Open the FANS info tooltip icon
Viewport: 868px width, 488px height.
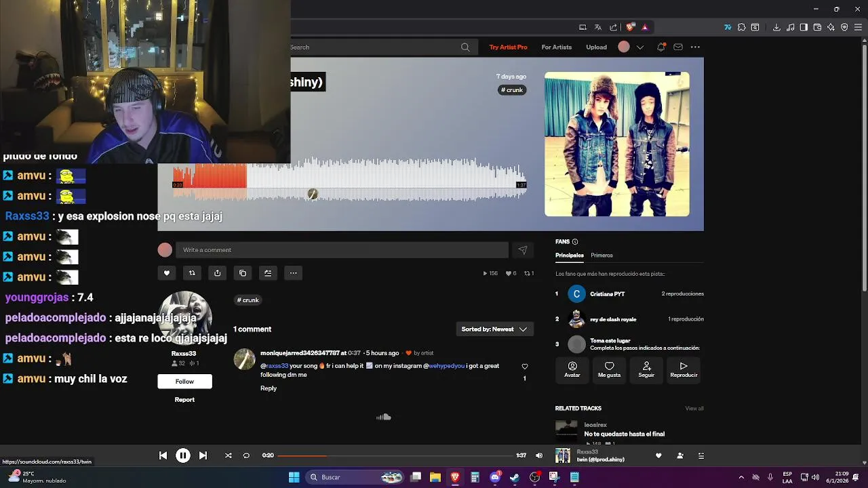(575, 242)
